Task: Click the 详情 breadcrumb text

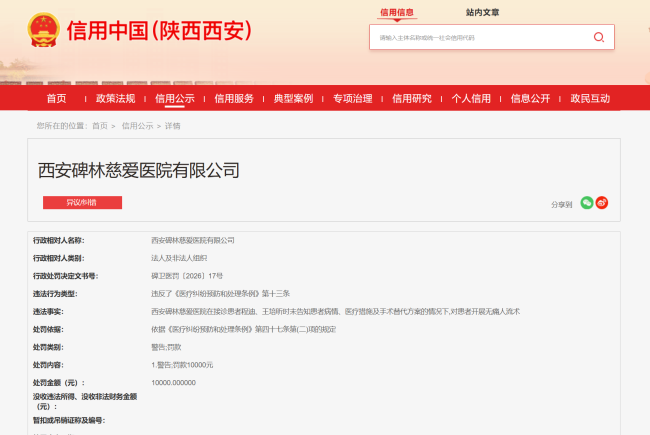Action: (172, 126)
